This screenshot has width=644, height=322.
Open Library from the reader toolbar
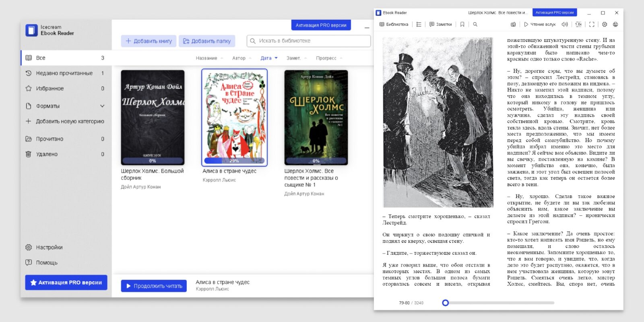coord(394,24)
